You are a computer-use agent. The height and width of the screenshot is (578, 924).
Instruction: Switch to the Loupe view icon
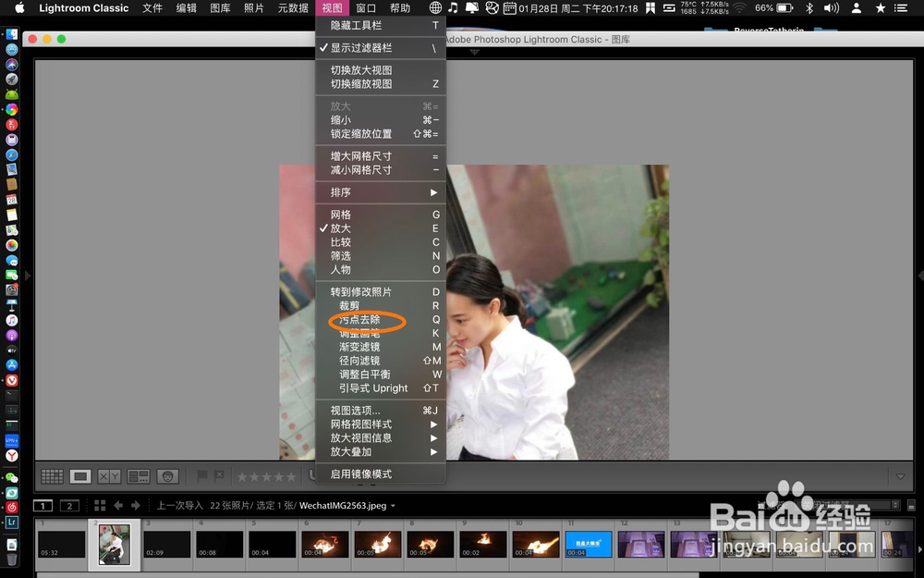coord(80,476)
